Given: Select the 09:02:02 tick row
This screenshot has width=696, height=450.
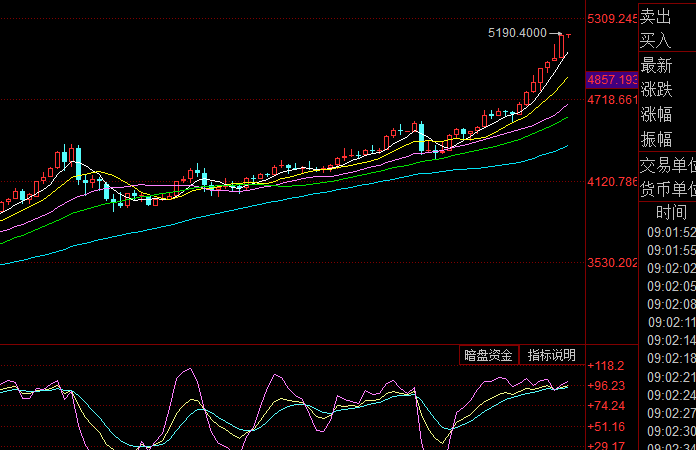Looking at the screenshot, I should 671,268.
